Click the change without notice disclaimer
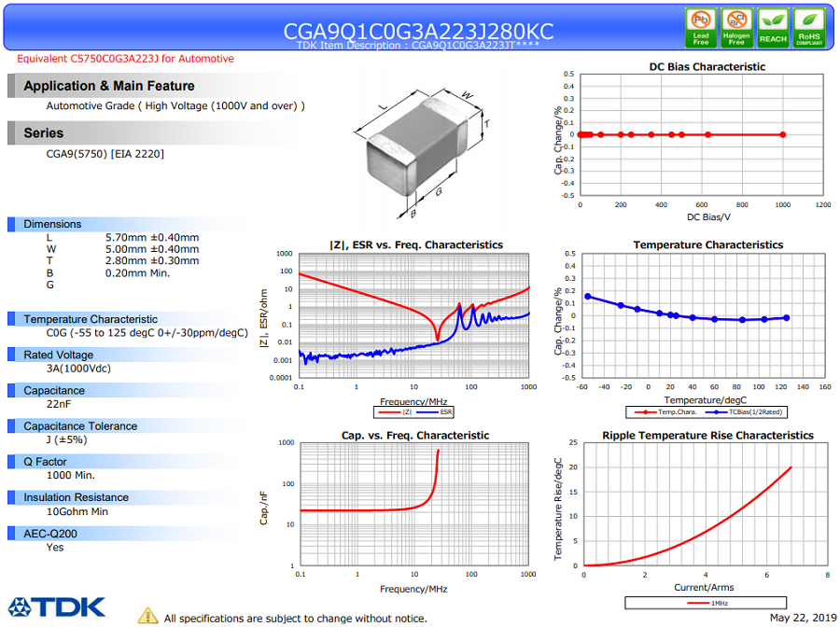 [295, 619]
